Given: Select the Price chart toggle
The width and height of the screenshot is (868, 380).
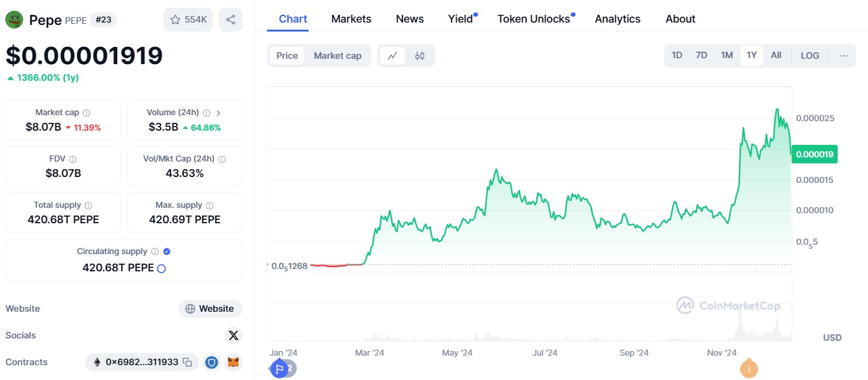Looking at the screenshot, I should click(x=287, y=56).
